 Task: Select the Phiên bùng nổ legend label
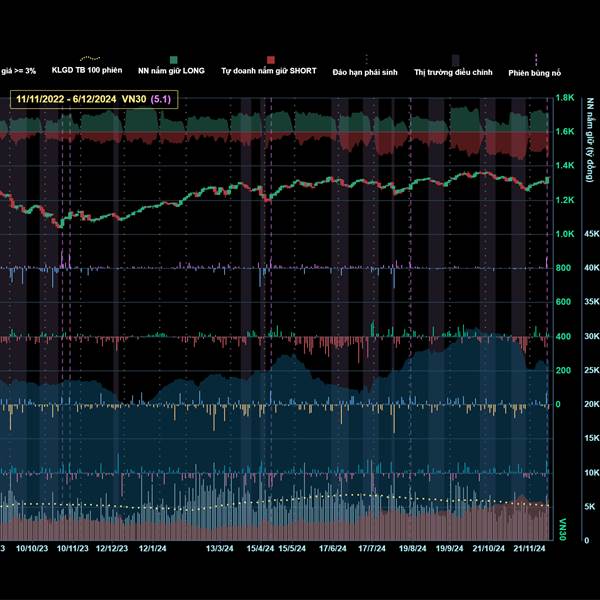(x=535, y=73)
